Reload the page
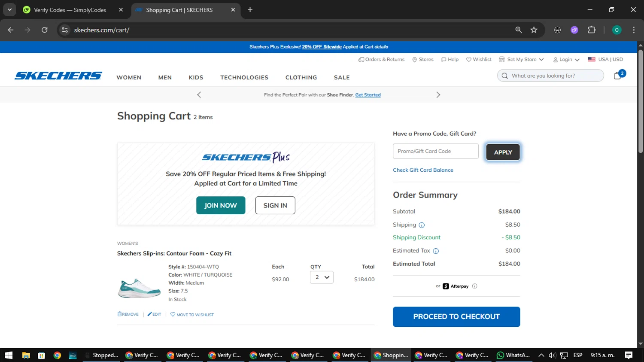Screen dimensions: 644x362 (45, 30)
